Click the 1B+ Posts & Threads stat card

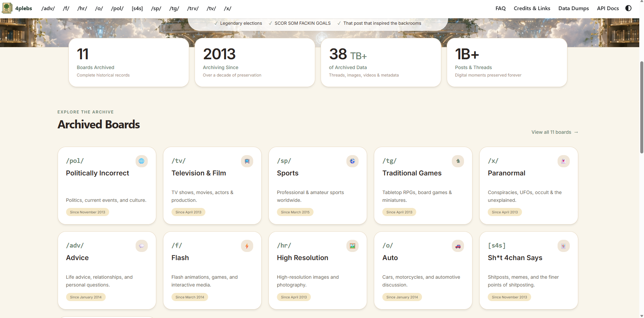[507, 62]
